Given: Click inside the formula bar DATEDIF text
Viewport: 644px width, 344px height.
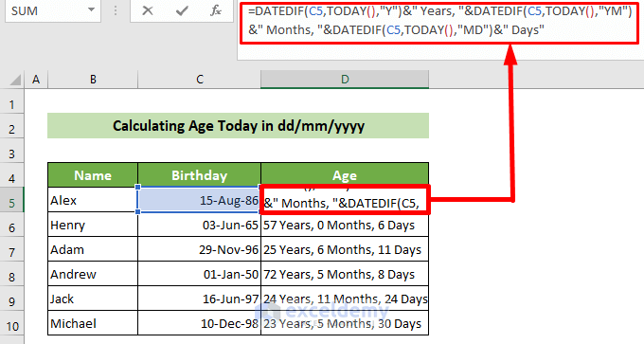Looking at the screenshot, I should (x=439, y=21).
